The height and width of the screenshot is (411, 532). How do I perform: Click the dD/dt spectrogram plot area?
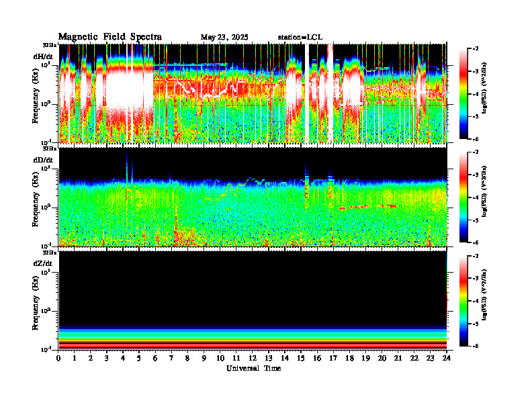253,197
